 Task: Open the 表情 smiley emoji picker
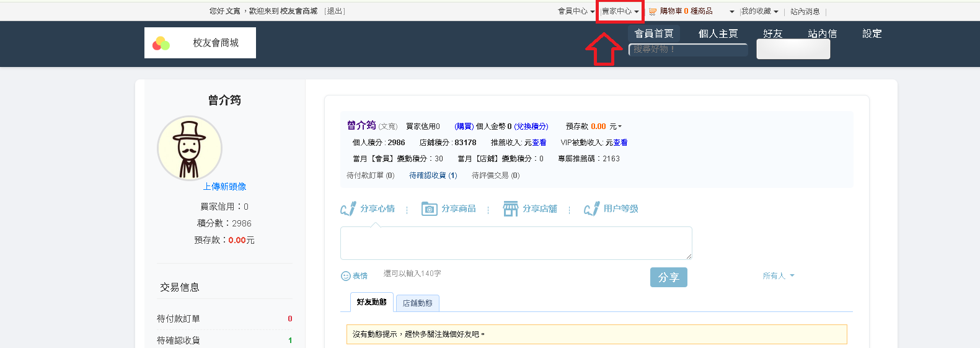click(x=346, y=276)
